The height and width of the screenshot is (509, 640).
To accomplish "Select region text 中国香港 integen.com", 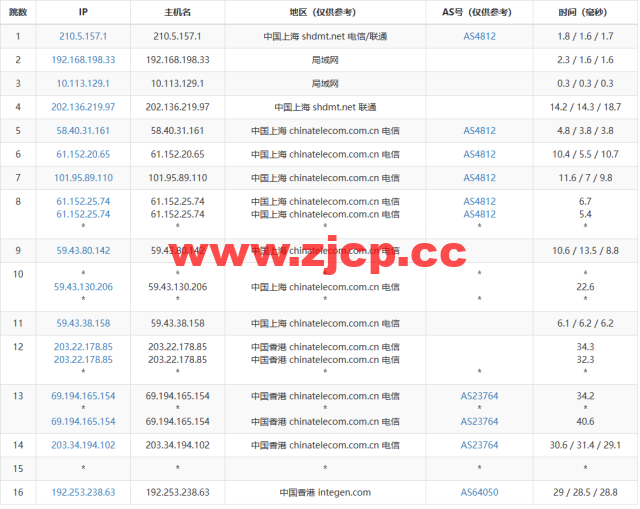I will tap(325, 493).
